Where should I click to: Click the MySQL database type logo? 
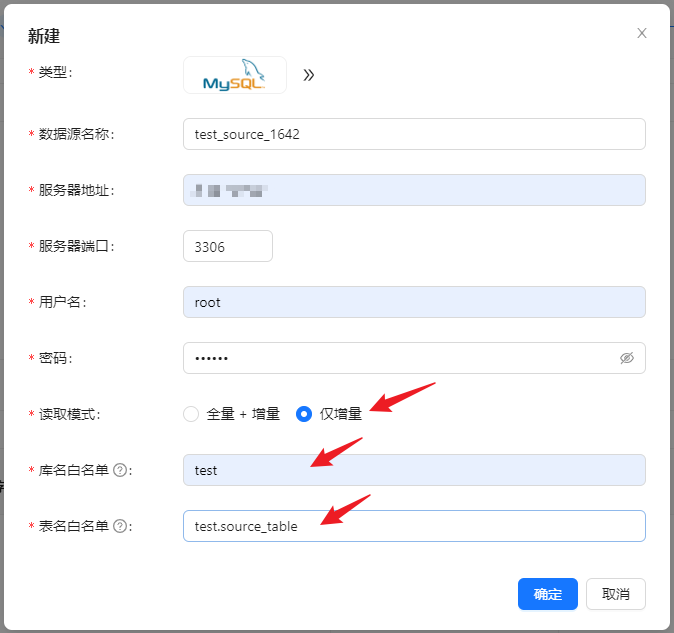tap(235, 75)
